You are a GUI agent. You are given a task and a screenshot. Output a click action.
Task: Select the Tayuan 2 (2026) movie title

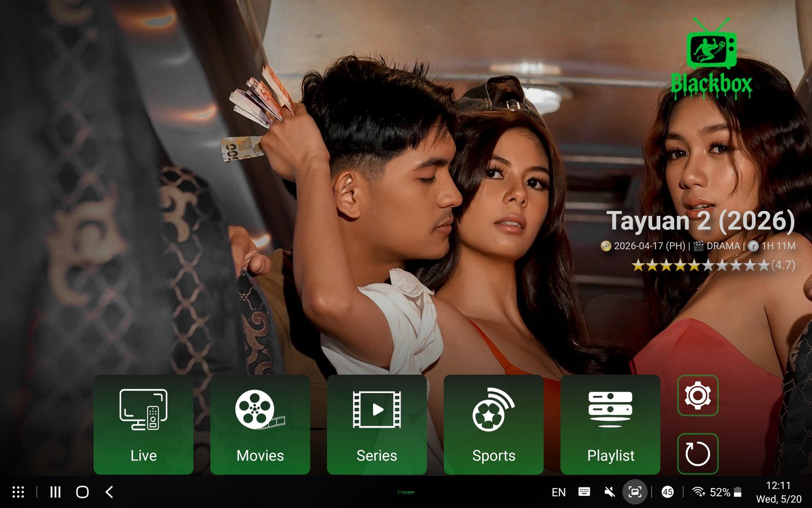point(701,221)
